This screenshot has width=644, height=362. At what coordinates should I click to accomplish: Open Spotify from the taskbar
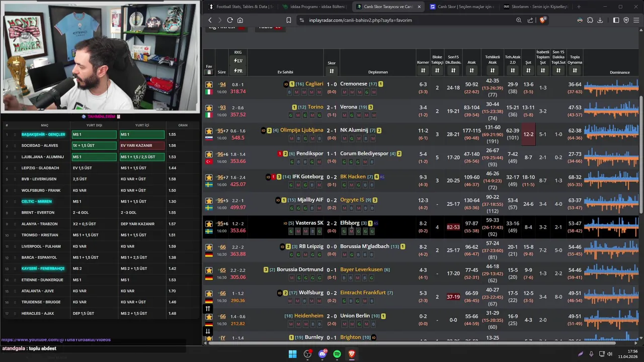click(337, 354)
